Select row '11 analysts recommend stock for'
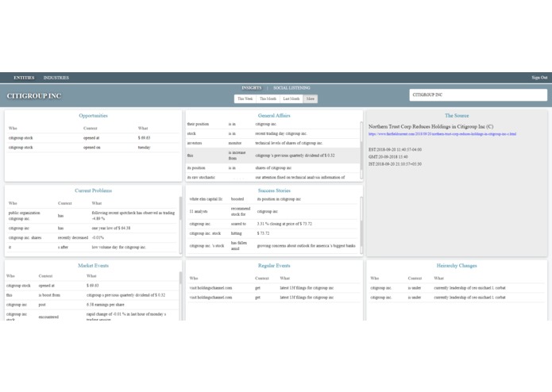Screen dimensions: 552x392 tap(273, 212)
